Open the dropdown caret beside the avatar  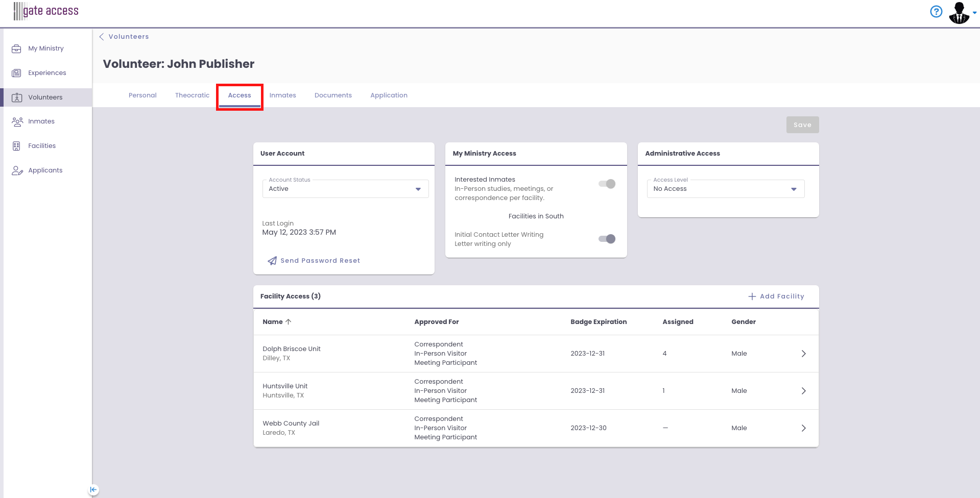click(x=974, y=13)
